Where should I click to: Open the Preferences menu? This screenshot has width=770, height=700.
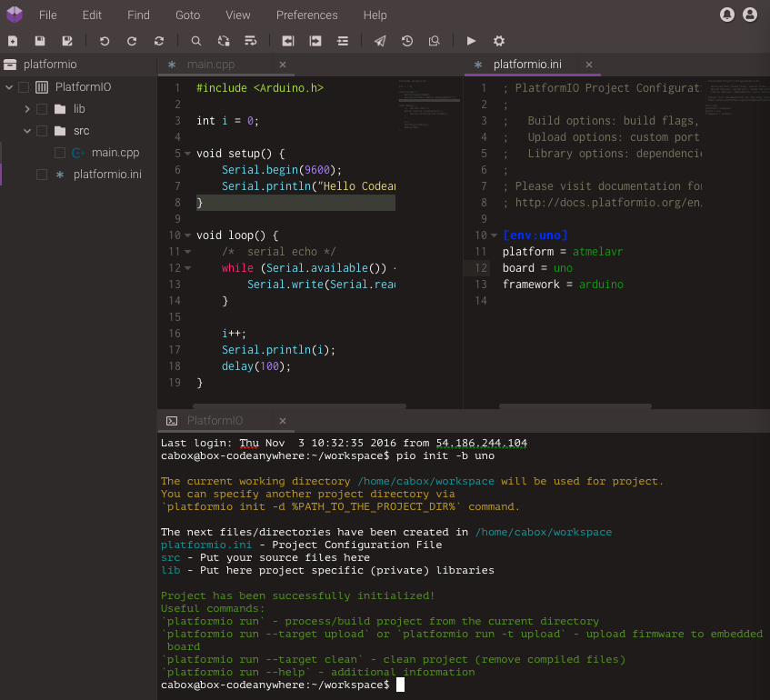[307, 15]
